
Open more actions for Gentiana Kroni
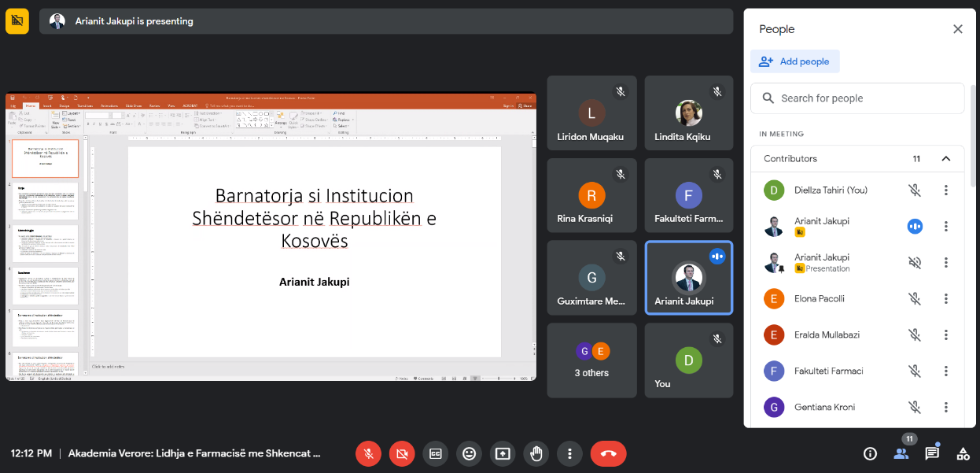click(946, 407)
